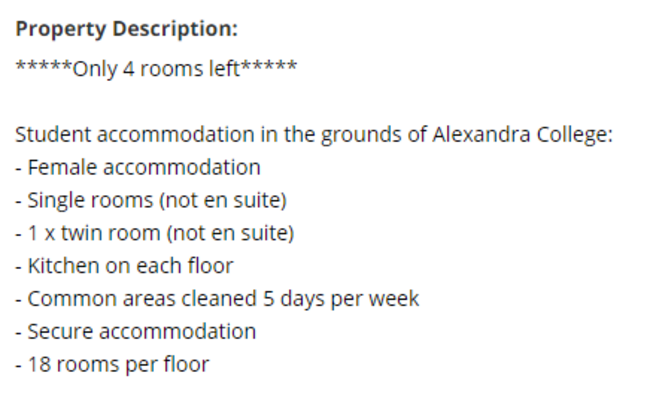The width and height of the screenshot is (650, 397).
Task: Click the 1 x twin room line
Action: pos(155,233)
